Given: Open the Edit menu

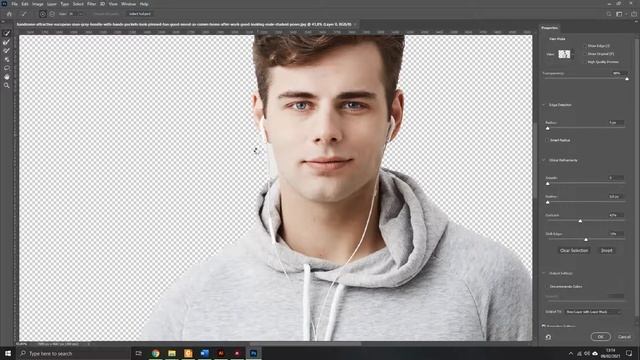Looking at the screenshot, I should click(25, 4).
